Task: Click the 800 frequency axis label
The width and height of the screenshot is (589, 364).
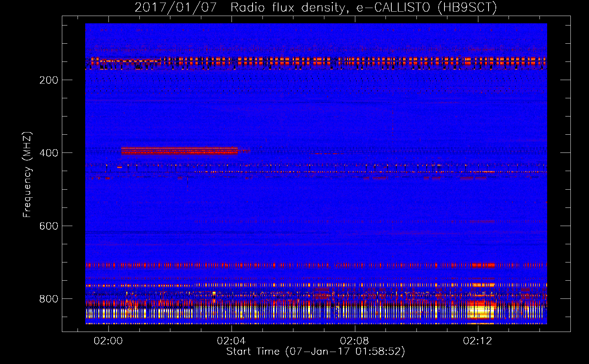Action: click(49, 299)
